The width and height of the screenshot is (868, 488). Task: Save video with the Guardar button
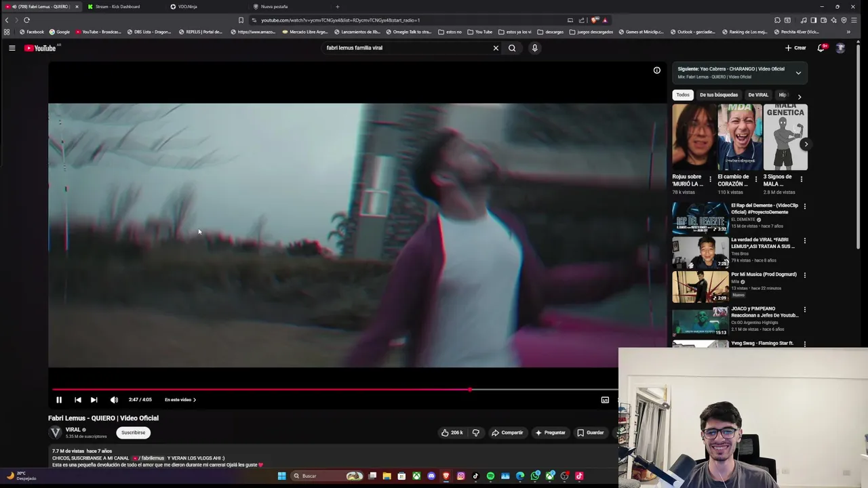(x=590, y=432)
